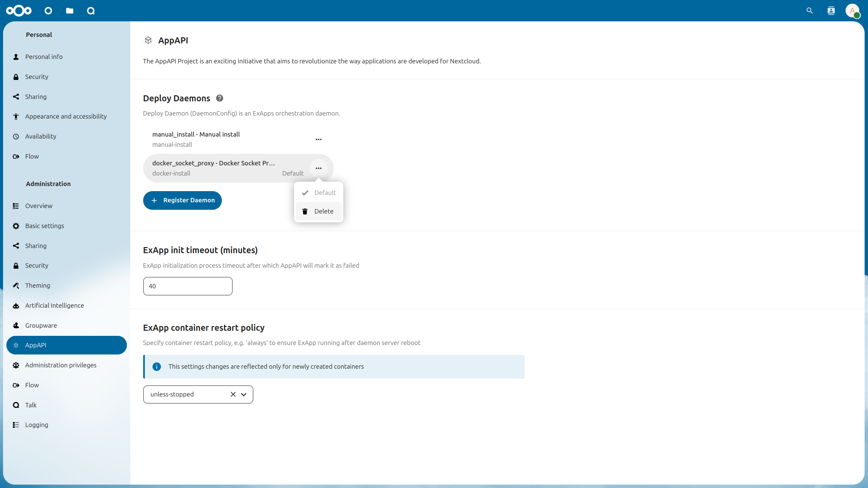Click Deploy Daemons help question icon
Viewport: 868px width, 488px height.
point(219,98)
